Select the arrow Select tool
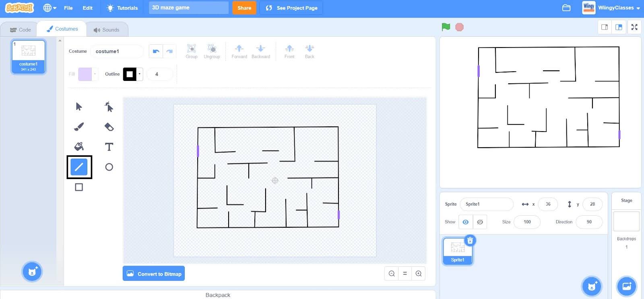 [79, 107]
